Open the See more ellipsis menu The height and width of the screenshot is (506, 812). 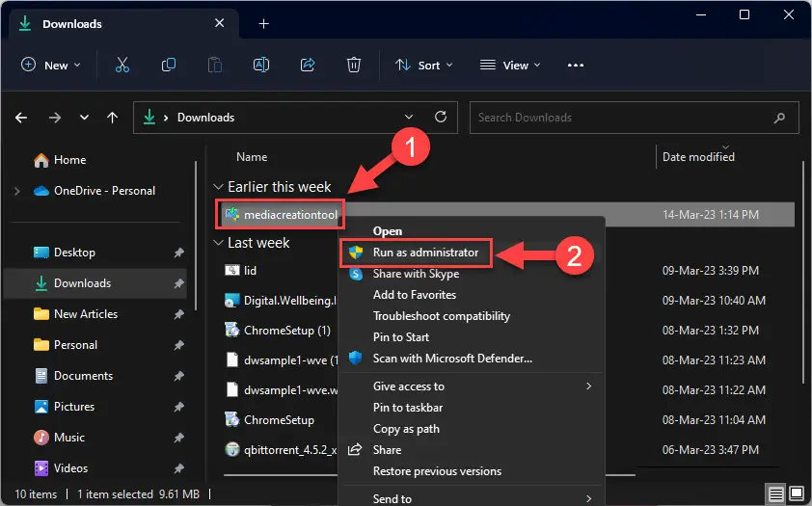576,66
